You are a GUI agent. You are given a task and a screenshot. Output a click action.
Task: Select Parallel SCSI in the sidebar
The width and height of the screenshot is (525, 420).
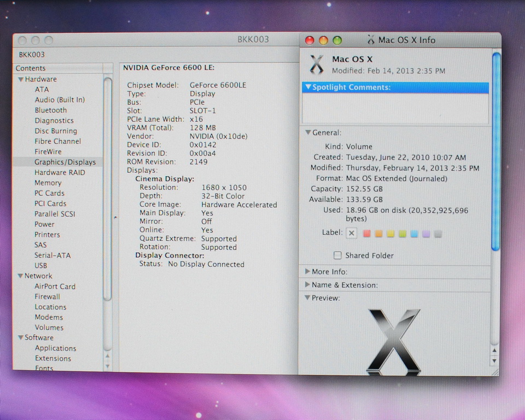55,214
